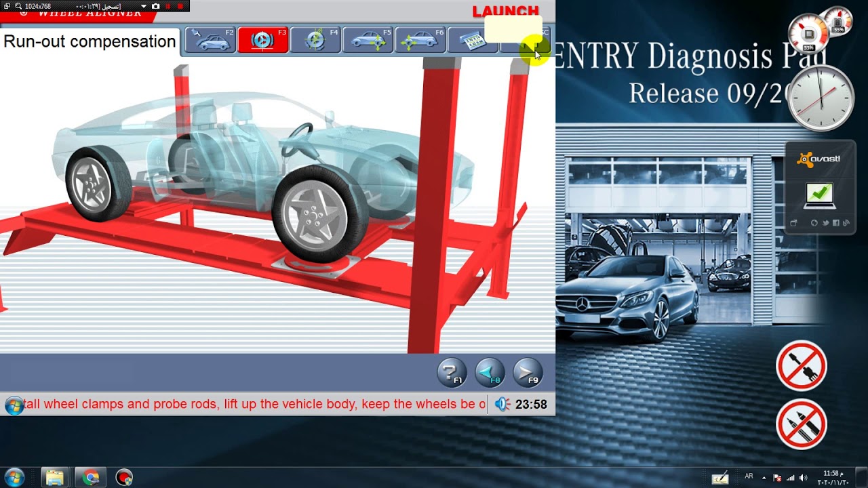Open the report printout toolbar icon
The height and width of the screenshot is (488, 868).
473,41
